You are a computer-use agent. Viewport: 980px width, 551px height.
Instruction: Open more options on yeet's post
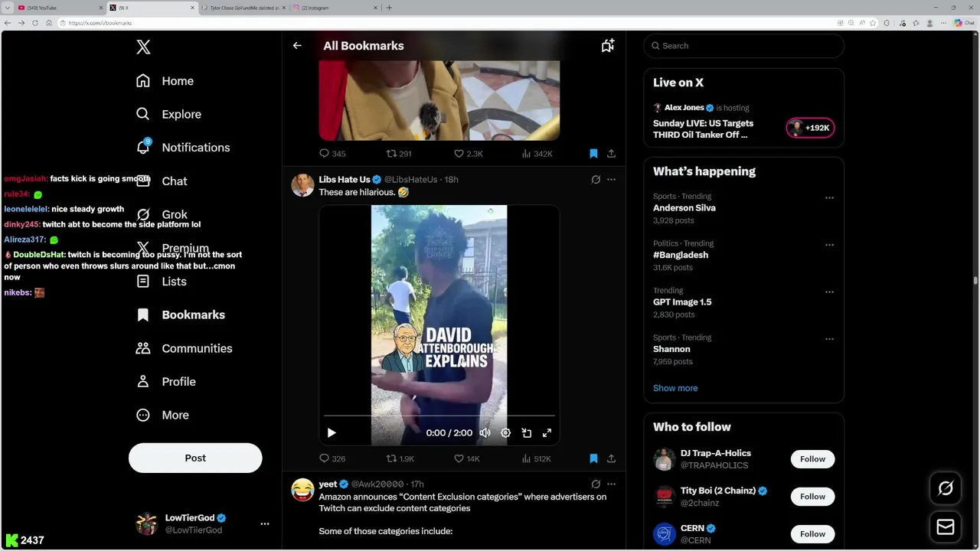pyautogui.click(x=611, y=484)
